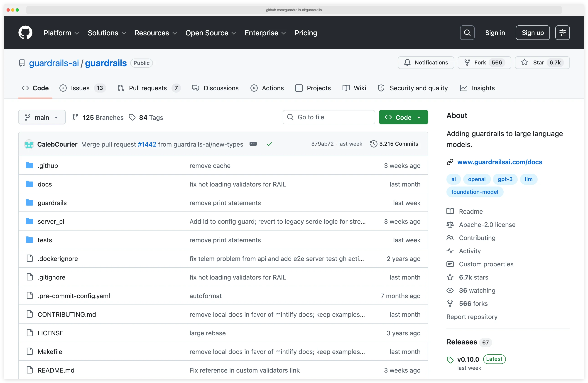This screenshot has width=588, height=383.
Task: Open commit history via the clock icon
Action: (x=374, y=144)
